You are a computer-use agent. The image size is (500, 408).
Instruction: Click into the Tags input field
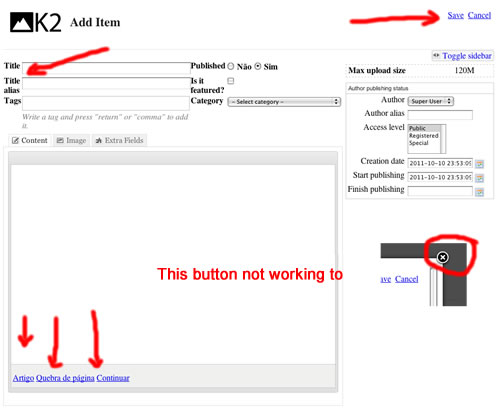[x=106, y=103]
